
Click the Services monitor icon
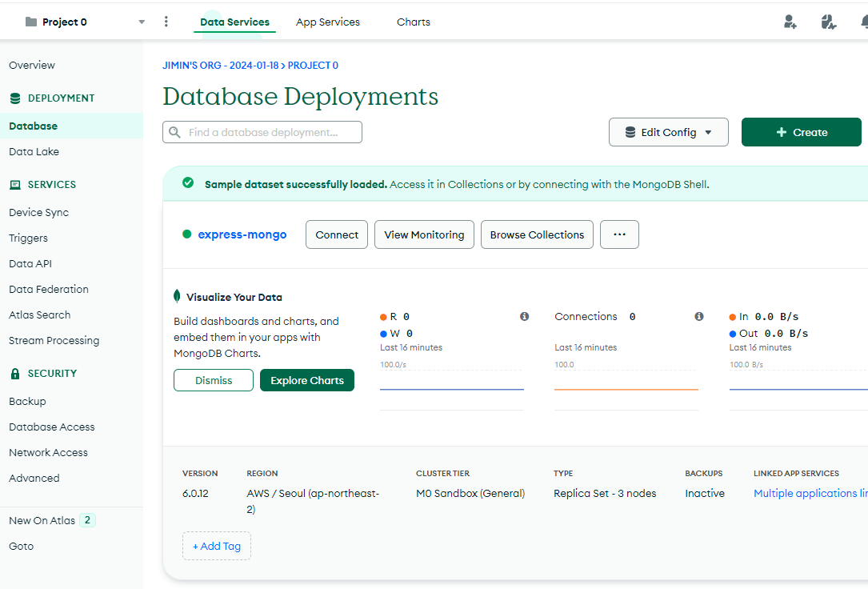(15, 184)
